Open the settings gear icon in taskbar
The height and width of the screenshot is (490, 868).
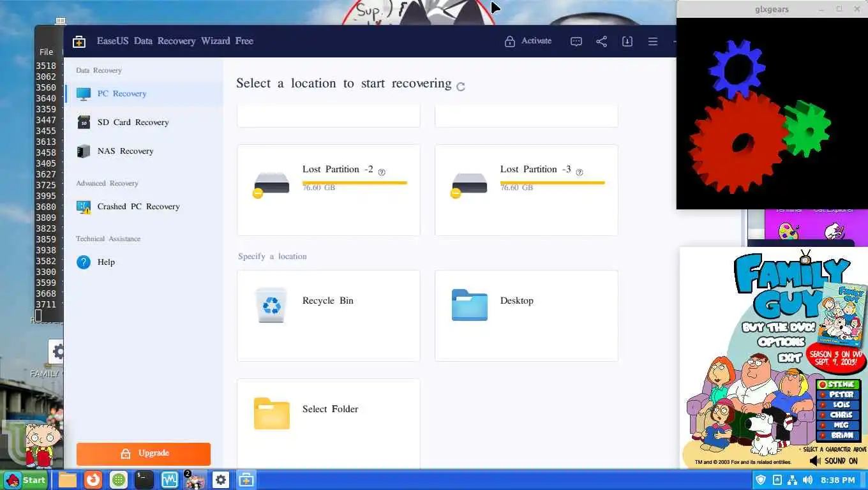pyautogui.click(x=221, y=480)
